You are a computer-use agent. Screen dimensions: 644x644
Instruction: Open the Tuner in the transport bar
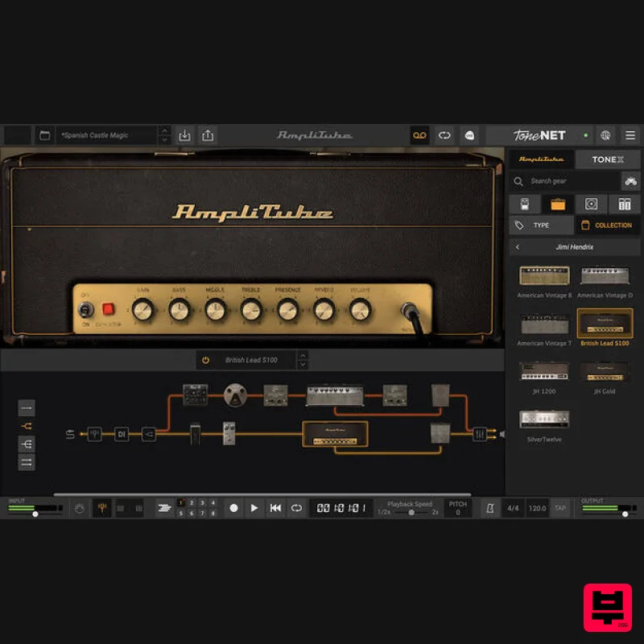click(101, 508)
